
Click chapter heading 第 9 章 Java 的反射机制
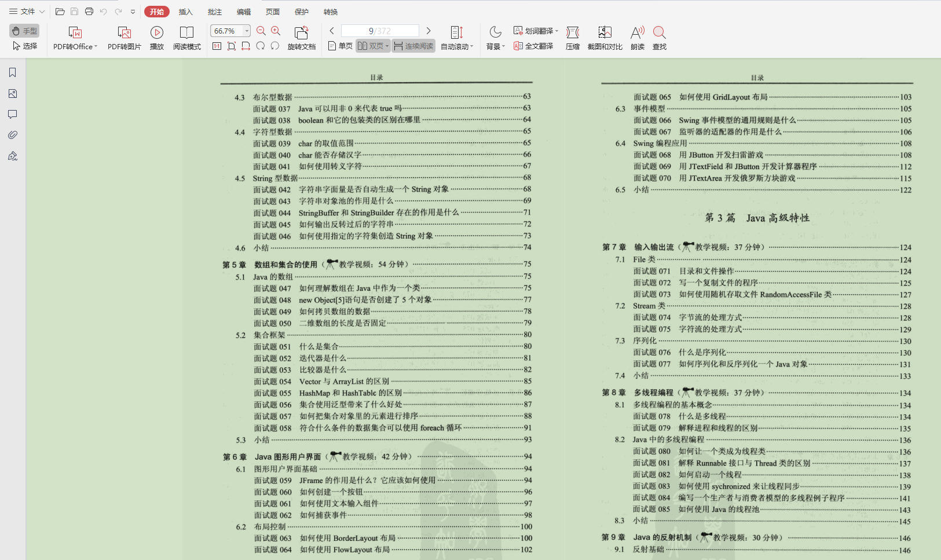pyautogui.click(x=647, y=537)
